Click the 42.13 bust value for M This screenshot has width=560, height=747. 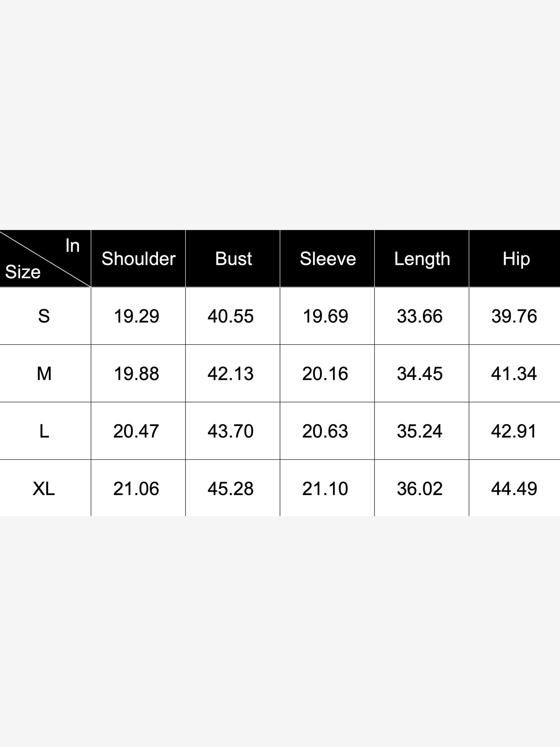[230, 373]
